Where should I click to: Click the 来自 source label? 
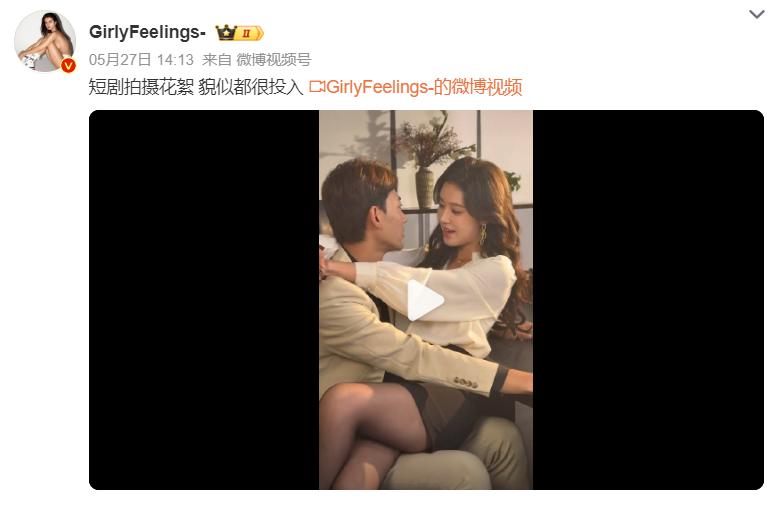(x=217, y=60)
